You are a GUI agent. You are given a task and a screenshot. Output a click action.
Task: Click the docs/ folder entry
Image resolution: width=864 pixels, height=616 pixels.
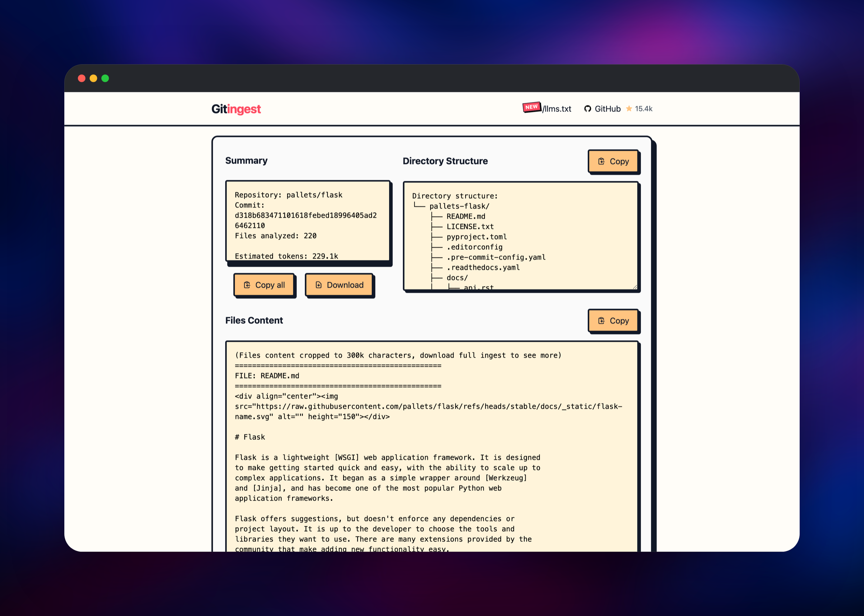(457, 278)
